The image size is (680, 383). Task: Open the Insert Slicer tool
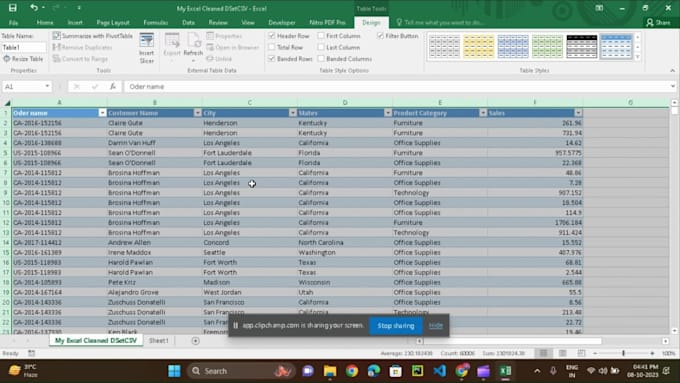147,48
